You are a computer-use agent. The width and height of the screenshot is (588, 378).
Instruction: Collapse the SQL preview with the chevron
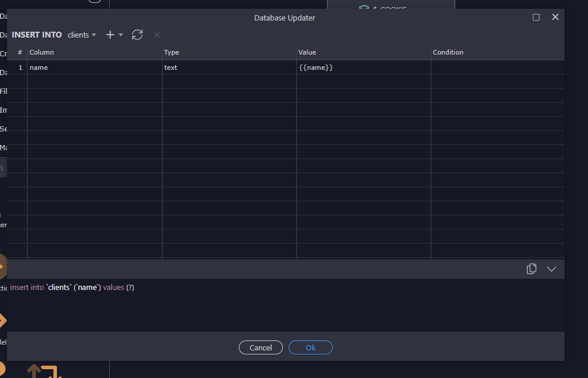pyautogui.click(x=551, y=269)
